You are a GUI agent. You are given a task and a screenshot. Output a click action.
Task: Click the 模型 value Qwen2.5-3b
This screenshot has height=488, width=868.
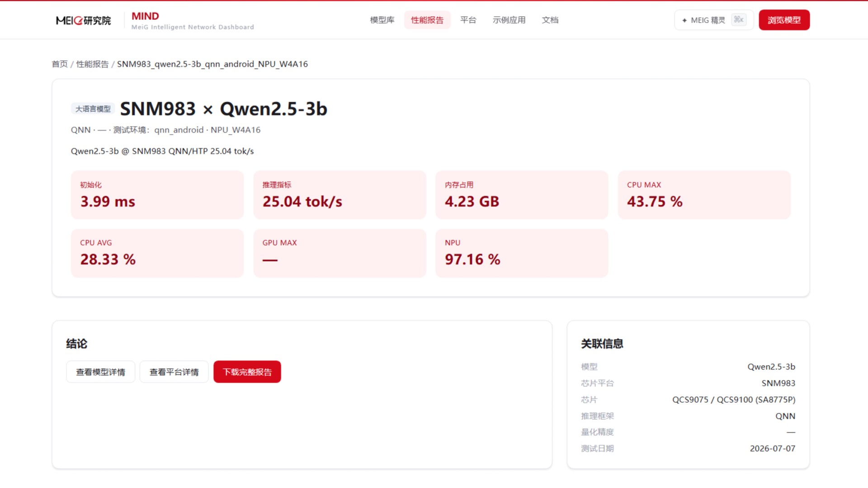(x=771, y=366)
